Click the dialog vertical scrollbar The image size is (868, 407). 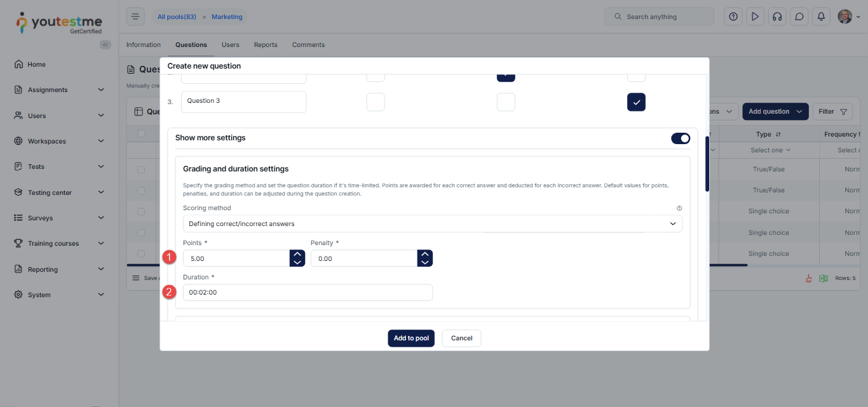click(707, 164)
